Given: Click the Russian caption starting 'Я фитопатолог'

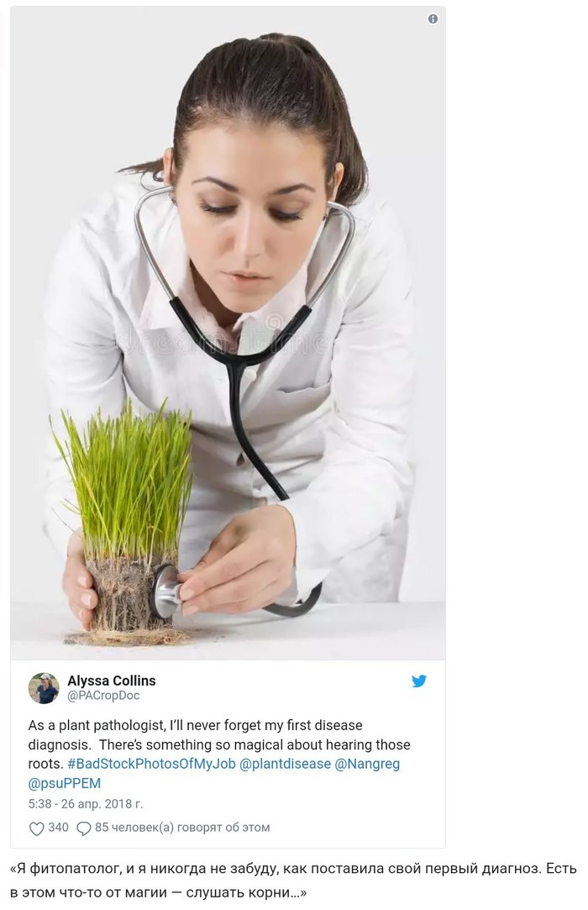Looking at the screenshot, I should [293, 880].
